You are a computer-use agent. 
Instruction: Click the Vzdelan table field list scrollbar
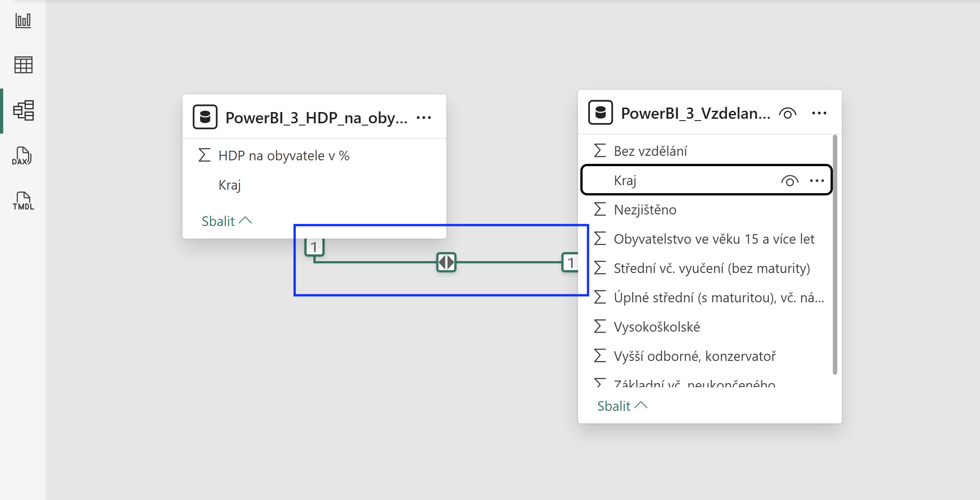point(835,254)
